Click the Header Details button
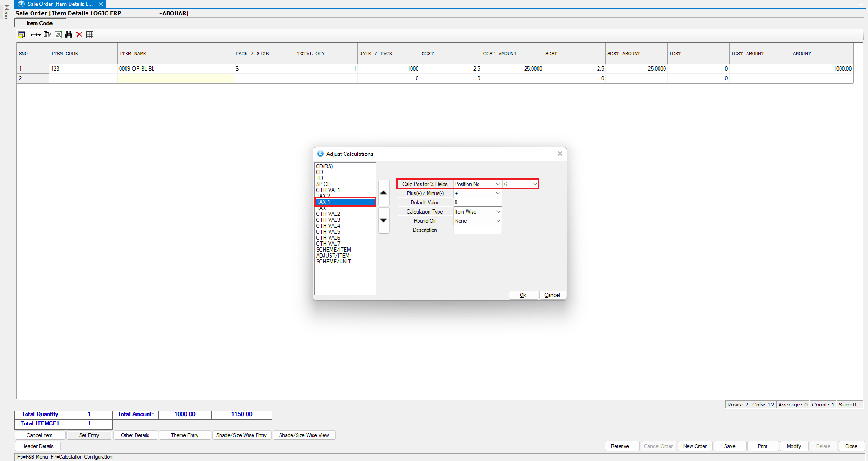The image size is (868, 461). tap(38, 446)
